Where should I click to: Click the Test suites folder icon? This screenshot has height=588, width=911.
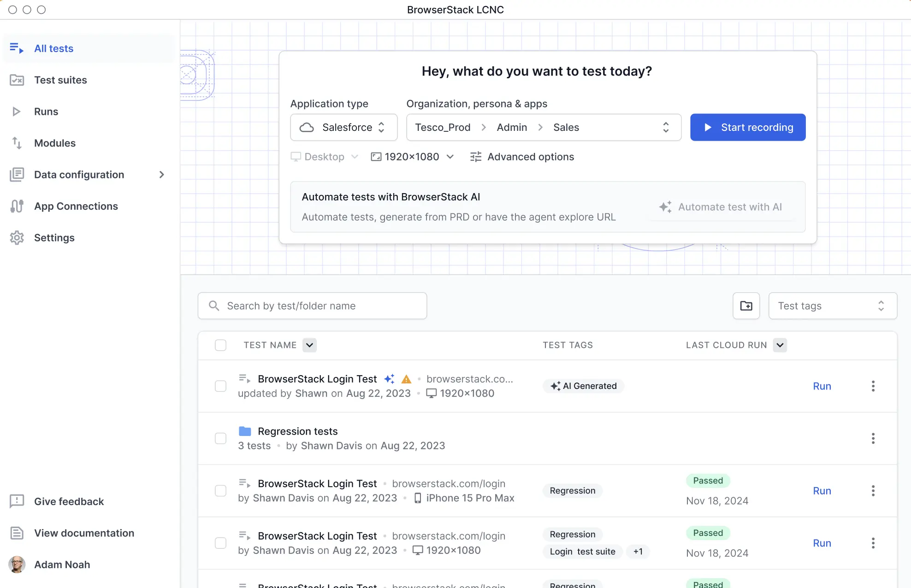[x=17, y=80]
